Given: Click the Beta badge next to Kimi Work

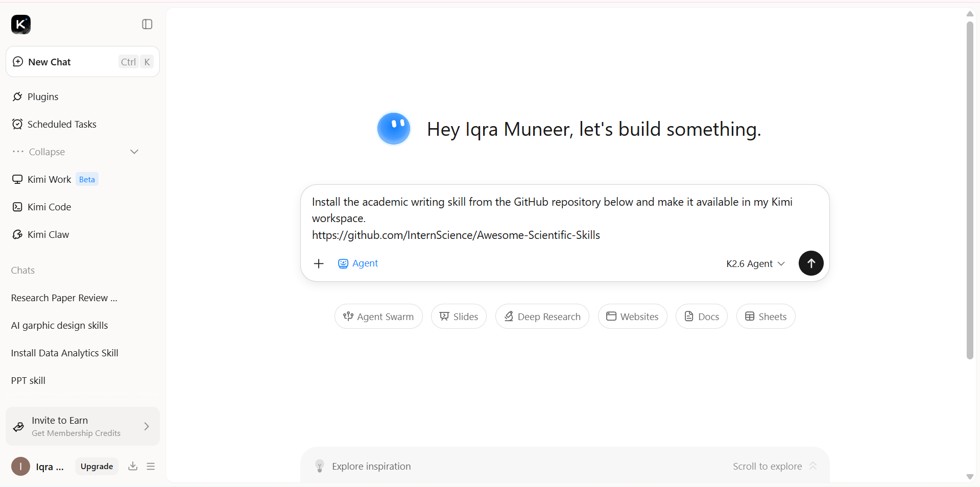Looking at the screenshot, I should (87, 179).
